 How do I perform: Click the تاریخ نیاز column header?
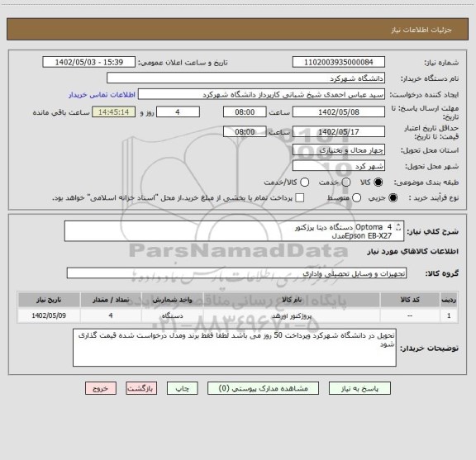coord(49,300)
